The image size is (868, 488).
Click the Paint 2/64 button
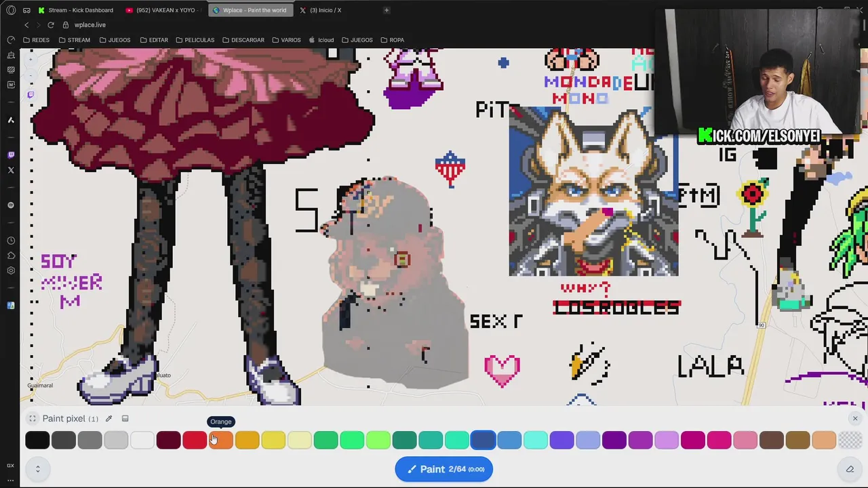[x=444, y=469]
